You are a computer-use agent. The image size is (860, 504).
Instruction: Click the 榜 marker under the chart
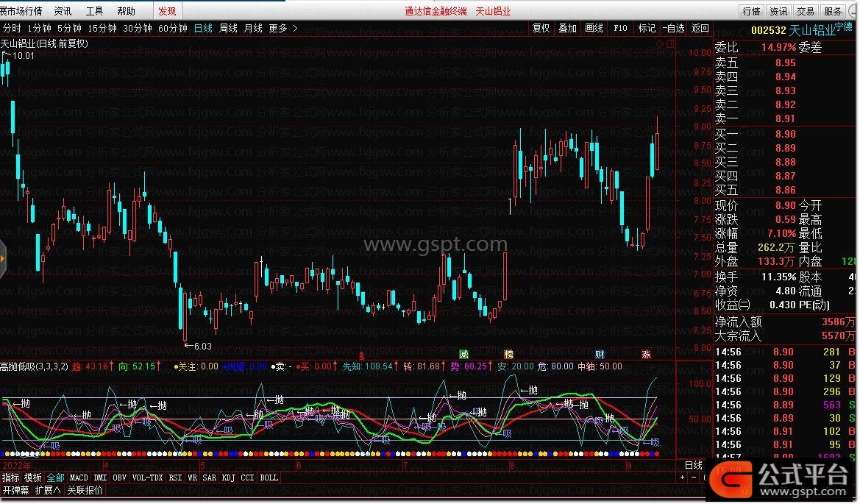[x=508, y=355]
